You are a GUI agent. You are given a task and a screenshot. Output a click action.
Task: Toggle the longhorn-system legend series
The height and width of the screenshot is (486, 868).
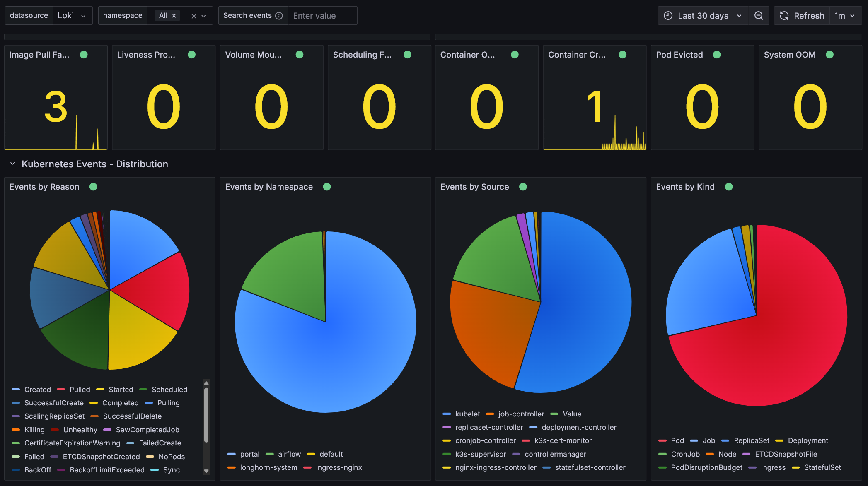269,467
